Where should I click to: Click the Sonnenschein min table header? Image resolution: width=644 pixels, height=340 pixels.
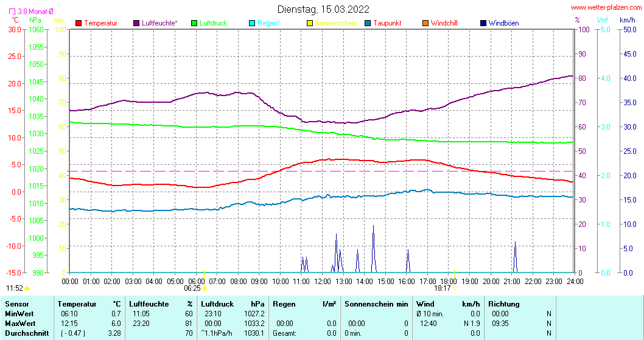pos(376,304)
